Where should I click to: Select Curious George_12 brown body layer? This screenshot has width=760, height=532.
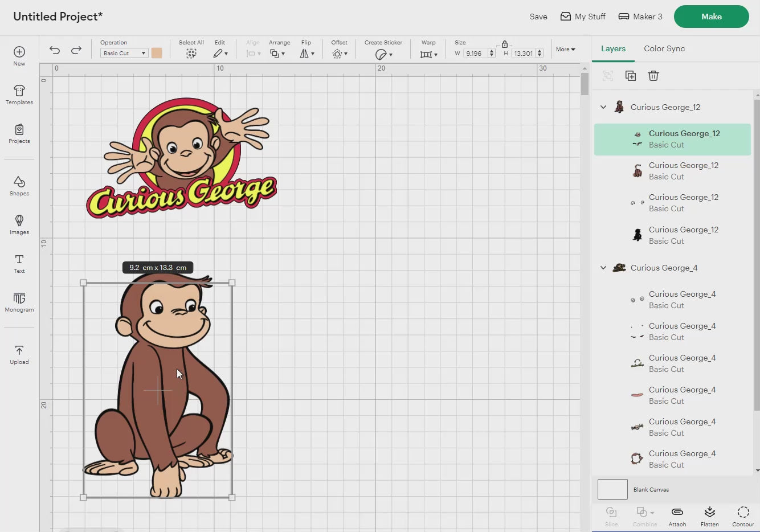(672, 171)
